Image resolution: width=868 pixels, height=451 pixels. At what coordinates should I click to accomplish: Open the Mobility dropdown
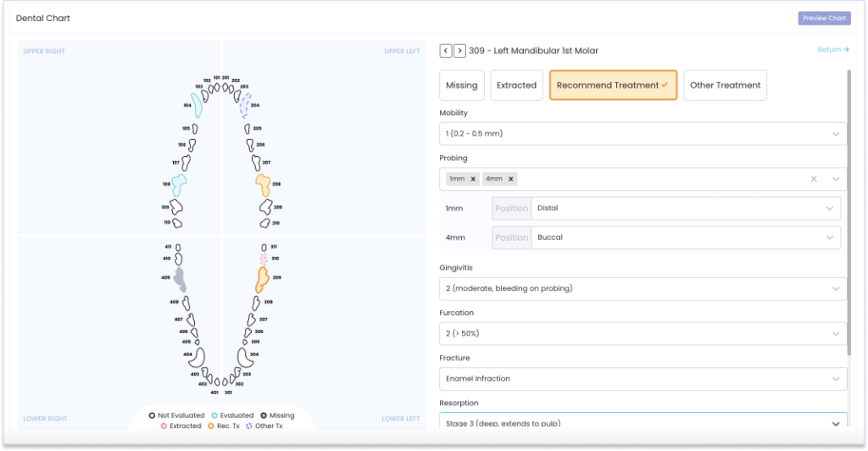tap(643, 134)
